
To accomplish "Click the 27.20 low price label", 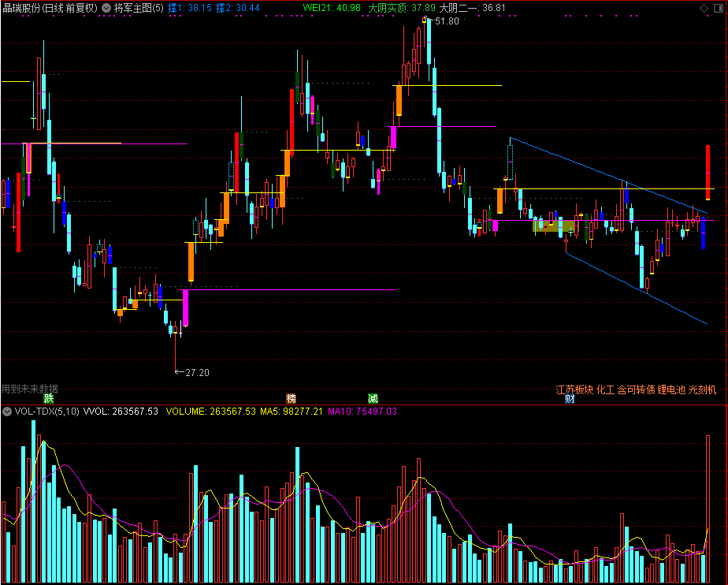I will [x=197, y=373].
